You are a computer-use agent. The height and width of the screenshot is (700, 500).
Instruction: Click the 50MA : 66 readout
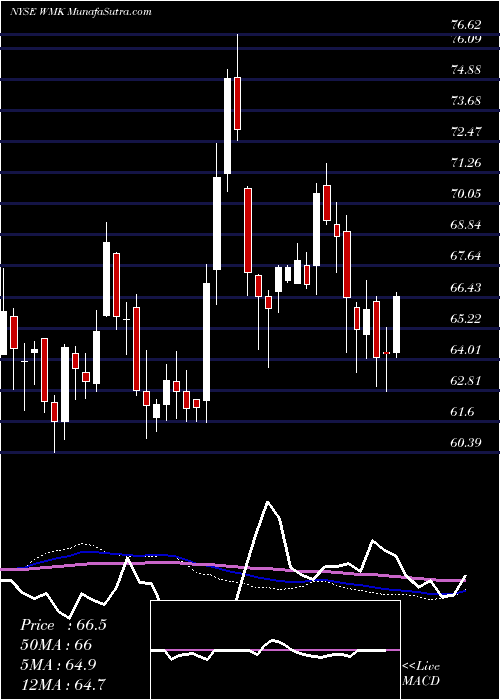point(56,645)
